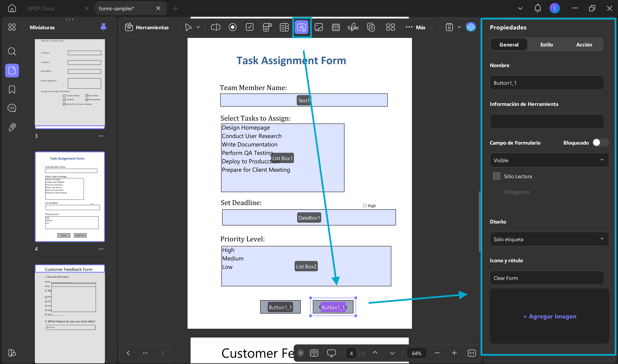Select the radio button form tool
618x364 pixels.
232,27
